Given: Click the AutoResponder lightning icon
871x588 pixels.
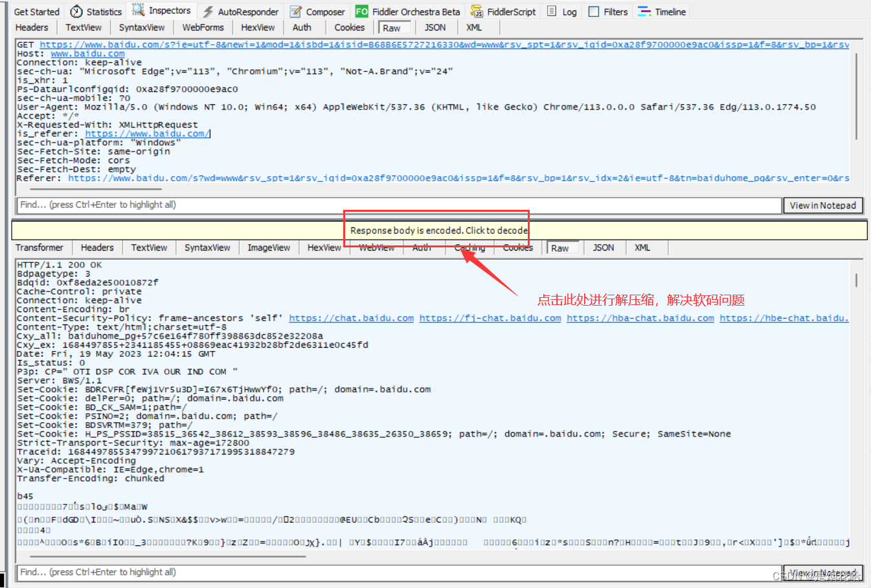Looking at the screenshot, I should click(208, 12).
